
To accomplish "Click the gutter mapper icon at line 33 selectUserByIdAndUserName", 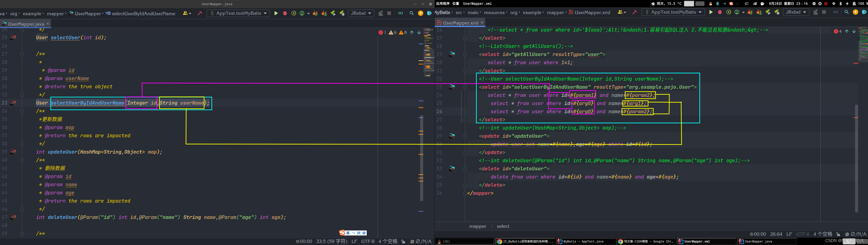I will (13, 103).
